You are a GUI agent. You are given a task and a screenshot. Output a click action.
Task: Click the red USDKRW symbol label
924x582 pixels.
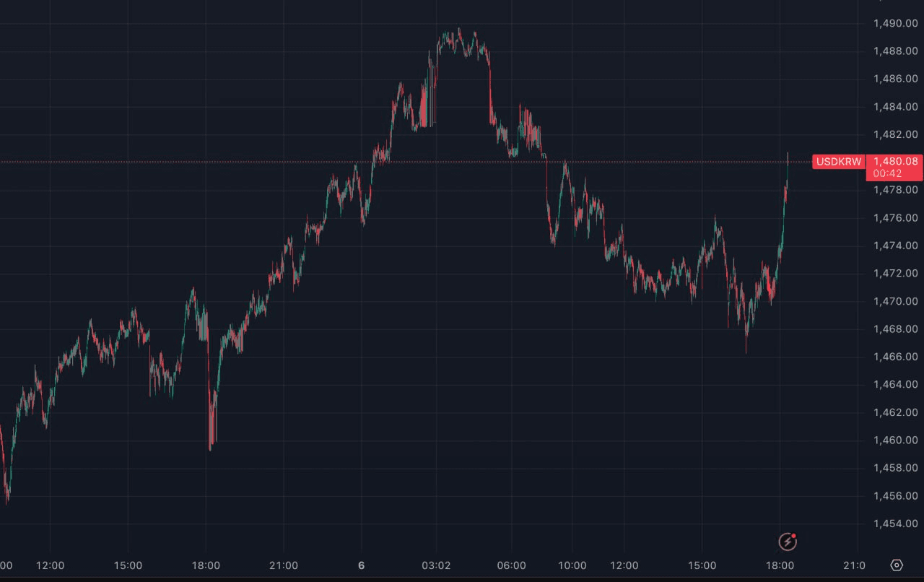pyautogui.click(x=838, y=162)
